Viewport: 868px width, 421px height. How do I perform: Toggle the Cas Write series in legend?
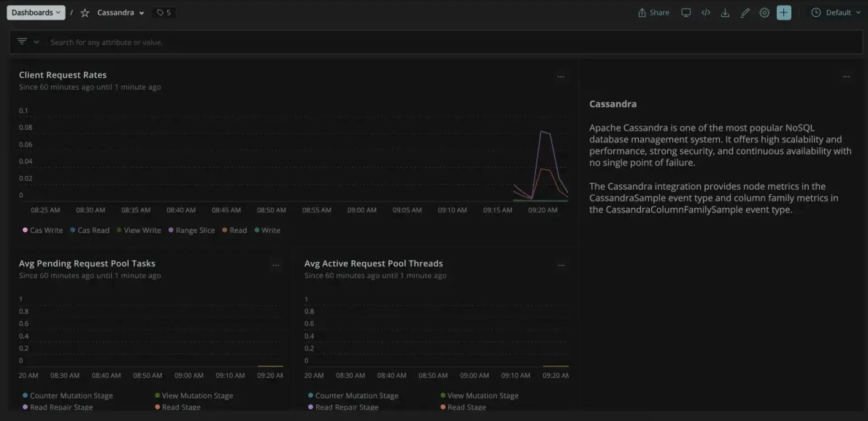[43, 230]
